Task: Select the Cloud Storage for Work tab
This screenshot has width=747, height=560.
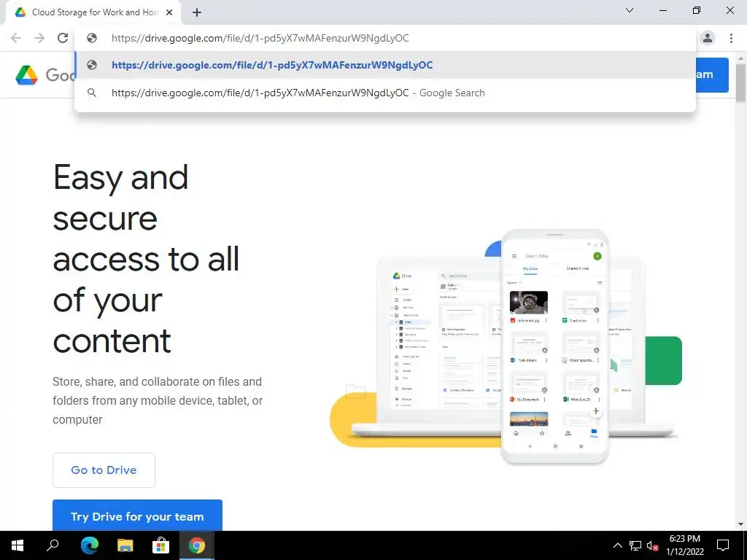Action: [94, 12]
